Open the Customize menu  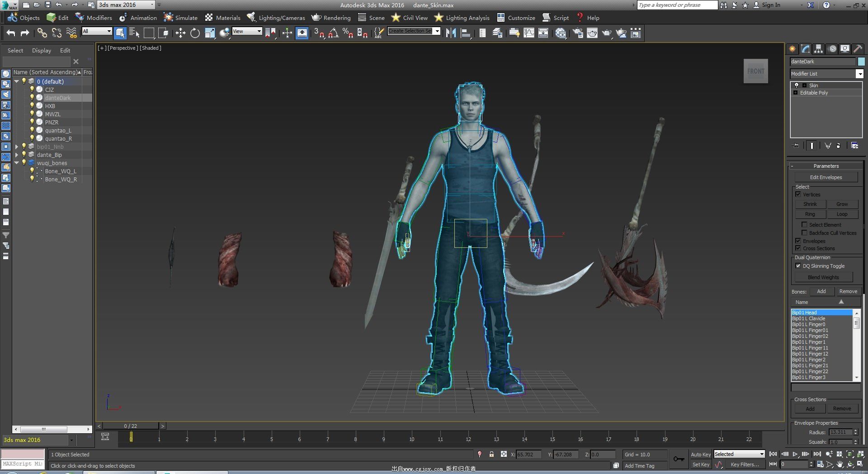[516, 18]
